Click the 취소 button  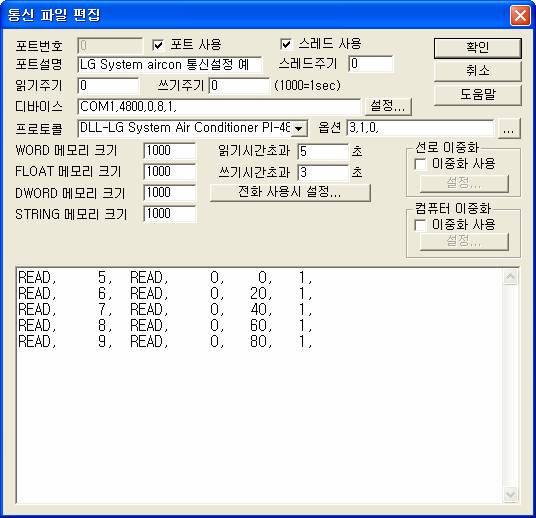tap(478, 71)
